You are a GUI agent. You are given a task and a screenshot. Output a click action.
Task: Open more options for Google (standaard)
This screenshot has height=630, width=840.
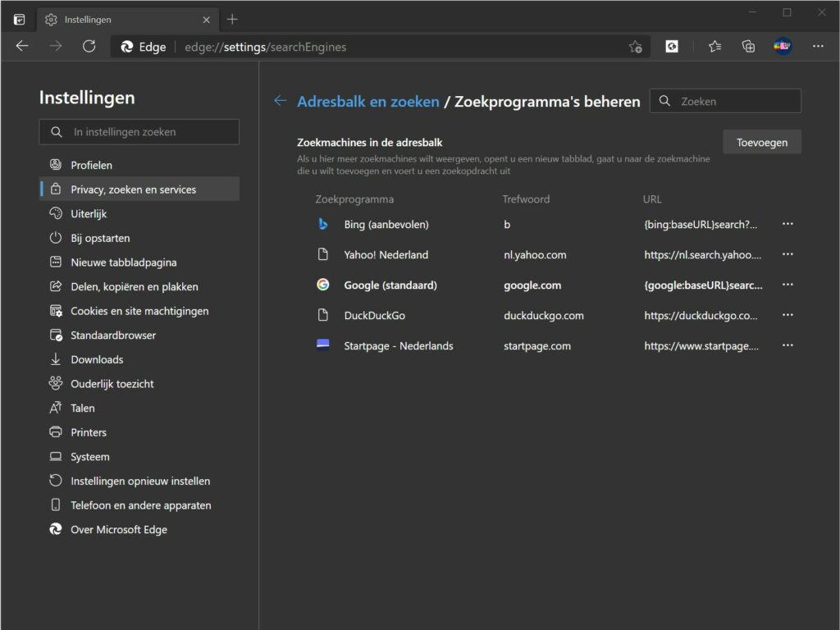point(787,285)
